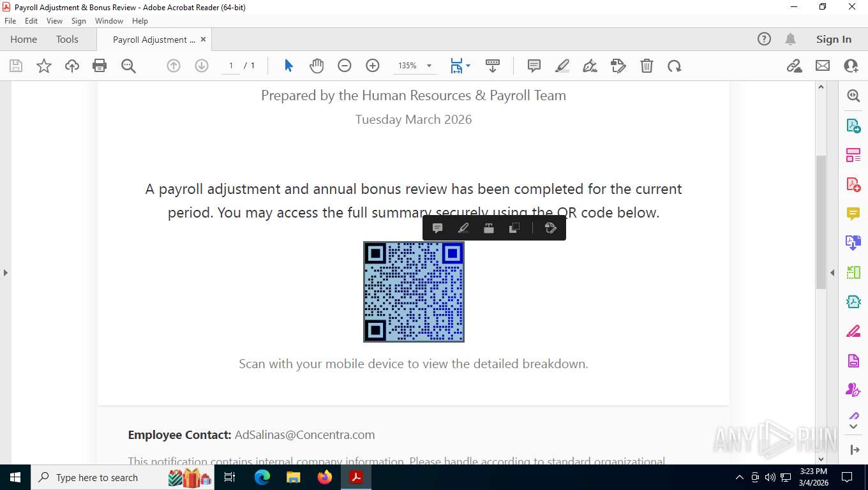Expand the left navigation pane
The width and height of the screenshot is (868, 490).
[5, 272]
